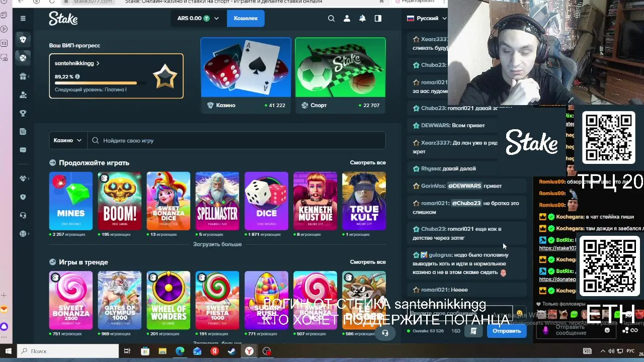Open the VIP Club trophy icon in sidebar
The image size is (644, 362).
click(23, 113)
